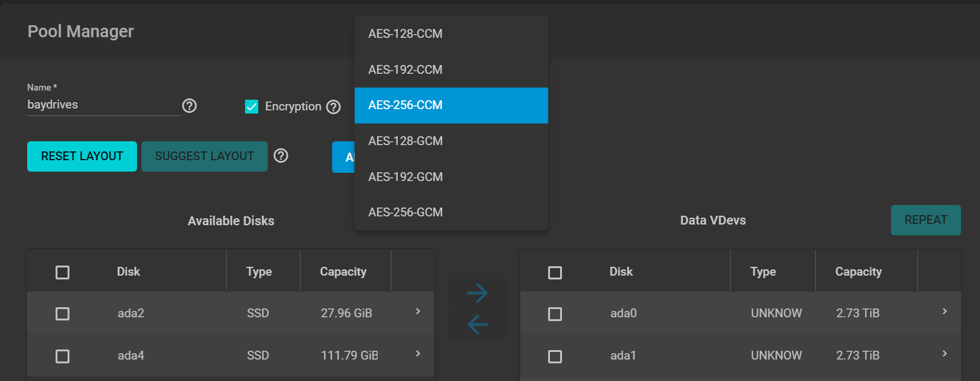Open the Encryption help tooltip icon

(x=333, y=107)
